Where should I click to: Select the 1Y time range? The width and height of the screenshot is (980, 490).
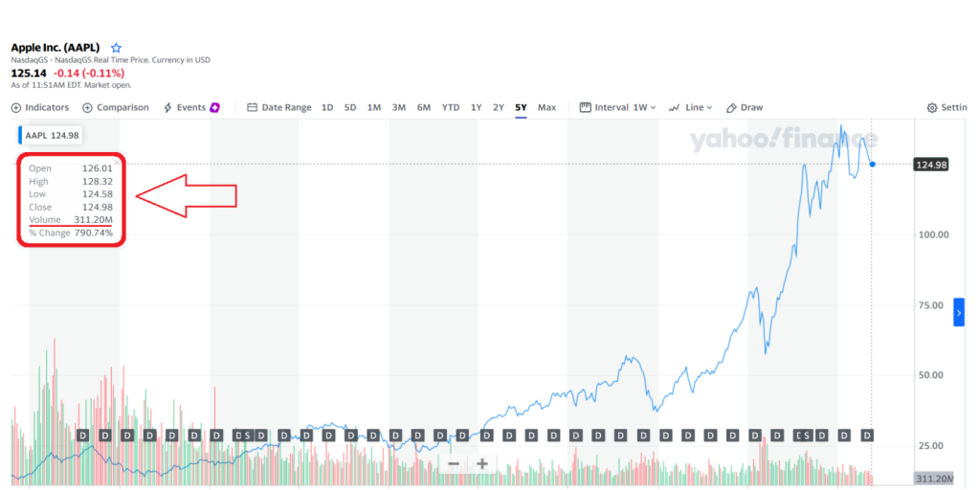(477, 107)
